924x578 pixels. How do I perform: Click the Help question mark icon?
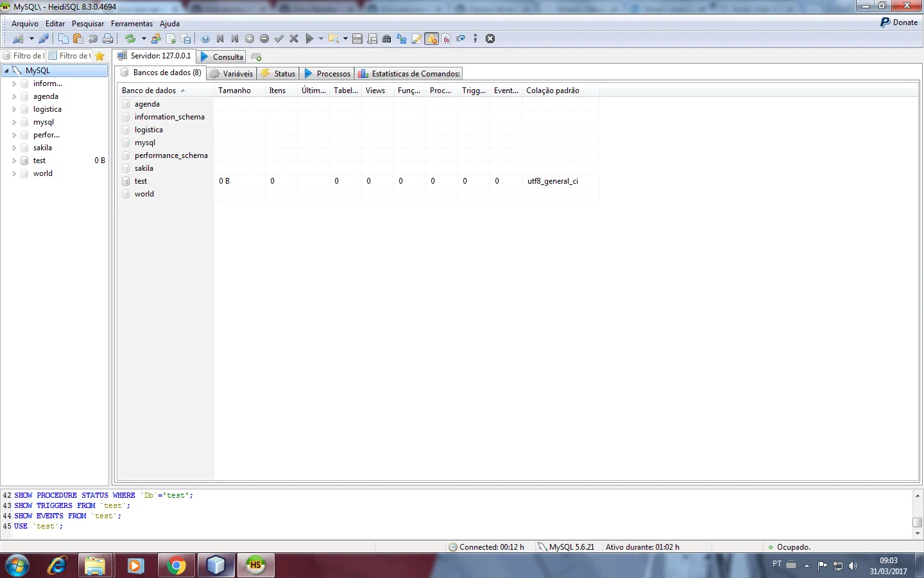coord(205,39)
